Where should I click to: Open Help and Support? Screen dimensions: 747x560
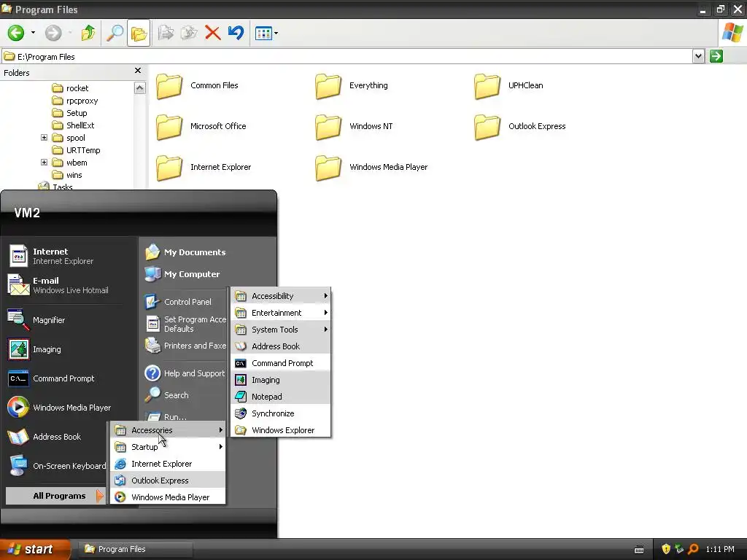click(185, 373)
